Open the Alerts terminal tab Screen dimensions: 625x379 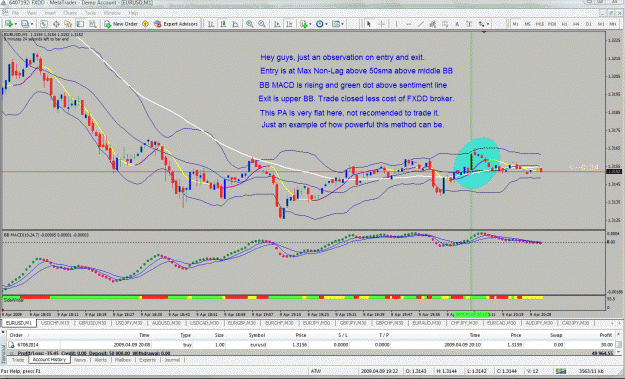(x=100, y=360)
